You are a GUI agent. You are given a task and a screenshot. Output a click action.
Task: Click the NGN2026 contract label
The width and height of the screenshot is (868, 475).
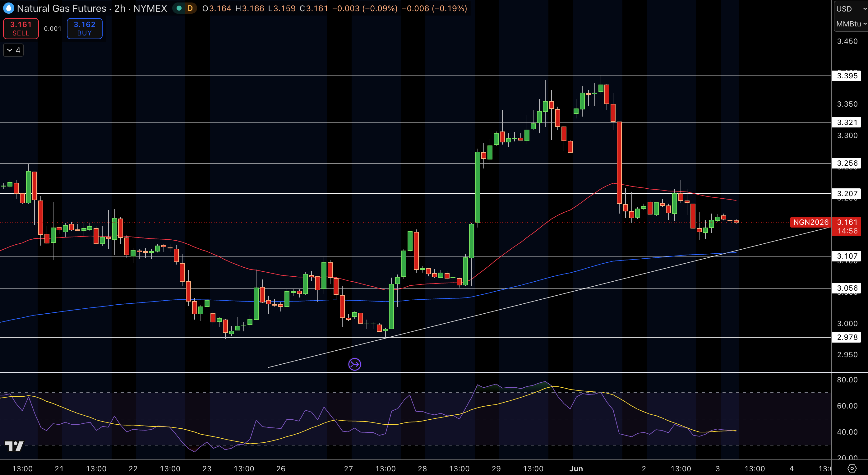(811, 222)
